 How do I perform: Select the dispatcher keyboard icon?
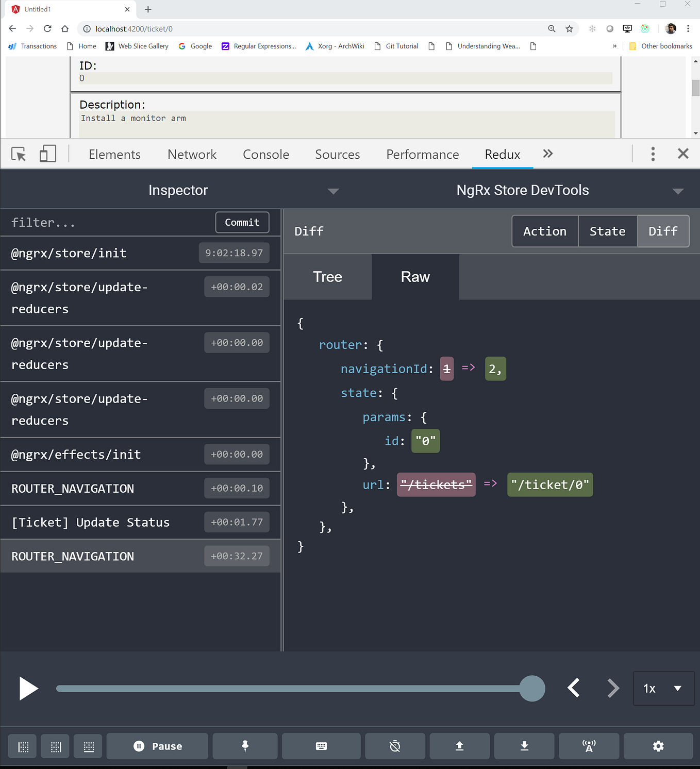pos(321,746)
